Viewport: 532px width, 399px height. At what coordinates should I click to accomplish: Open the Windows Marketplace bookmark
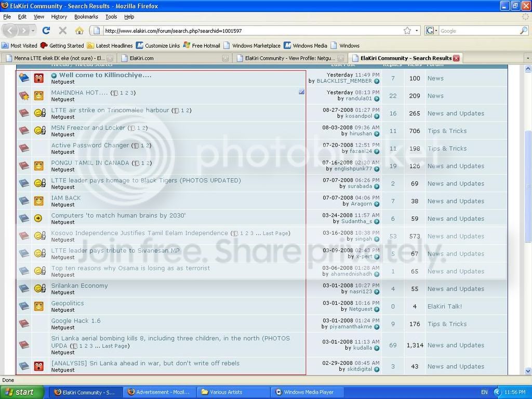(252, 46)
